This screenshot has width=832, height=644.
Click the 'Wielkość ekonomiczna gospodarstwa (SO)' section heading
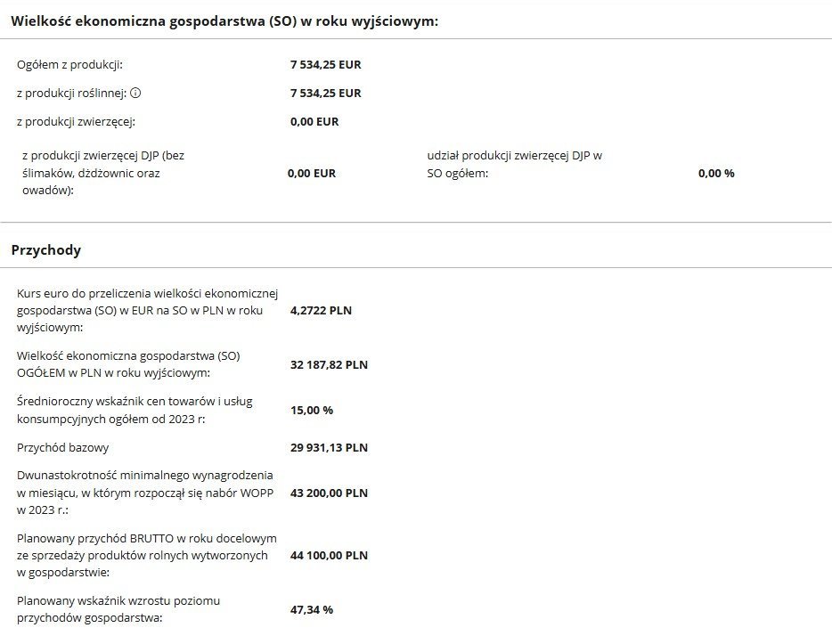pos(224,20)
